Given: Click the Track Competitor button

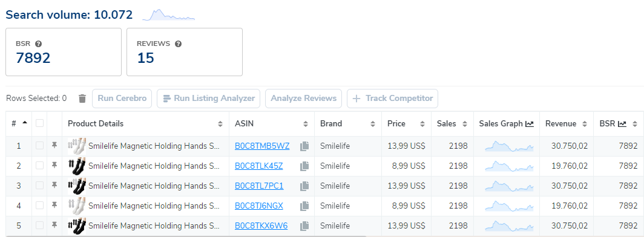Looking at the screenshot, I should pyautogui.click(x=392, y=99).
